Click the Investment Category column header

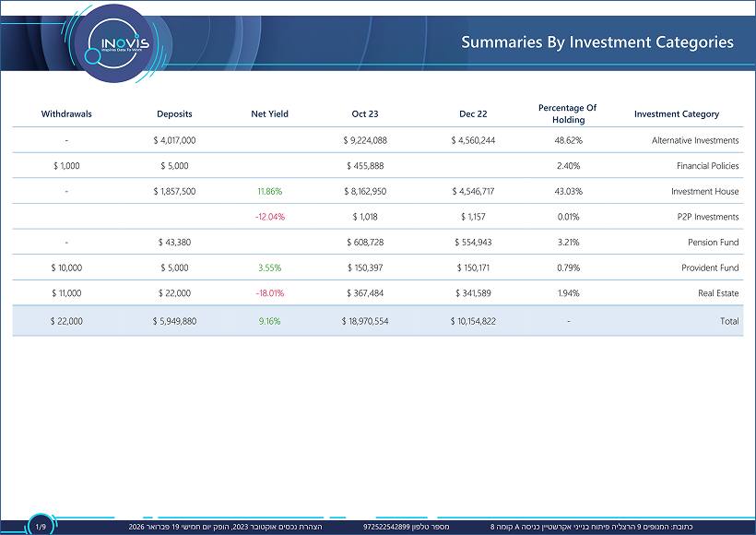click(x=676, y=114)
